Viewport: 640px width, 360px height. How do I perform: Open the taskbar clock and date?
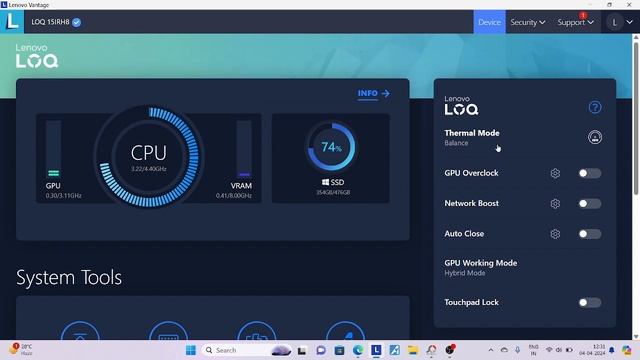pyautogui.click(x=591, y=350)
